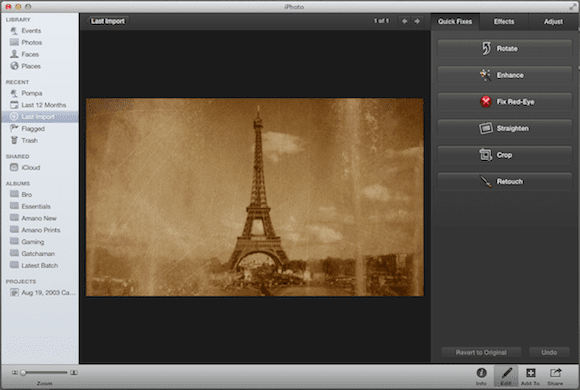This screenshot has width=580, height=390.
Task: Click Revert to Original button
Action: point(481,352)
